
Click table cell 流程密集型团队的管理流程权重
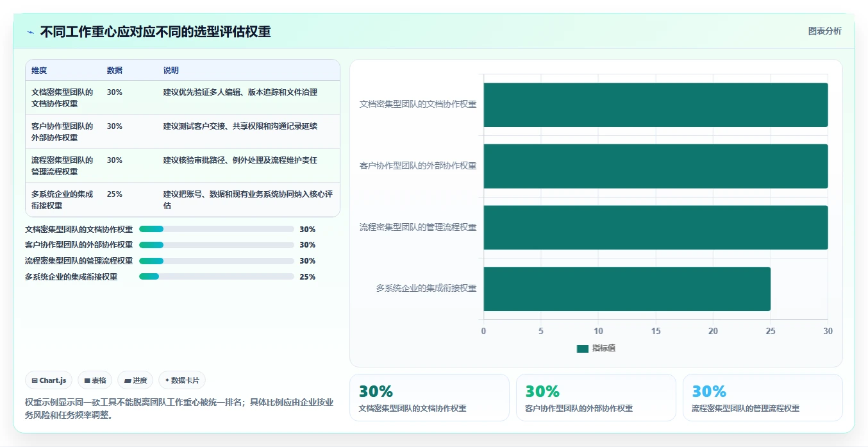[62, 165]
